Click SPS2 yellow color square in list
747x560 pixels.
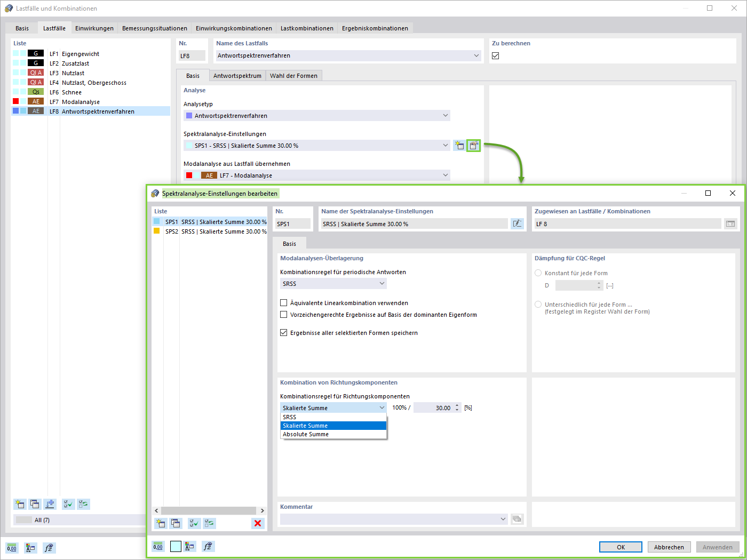[x=157, y=231]
